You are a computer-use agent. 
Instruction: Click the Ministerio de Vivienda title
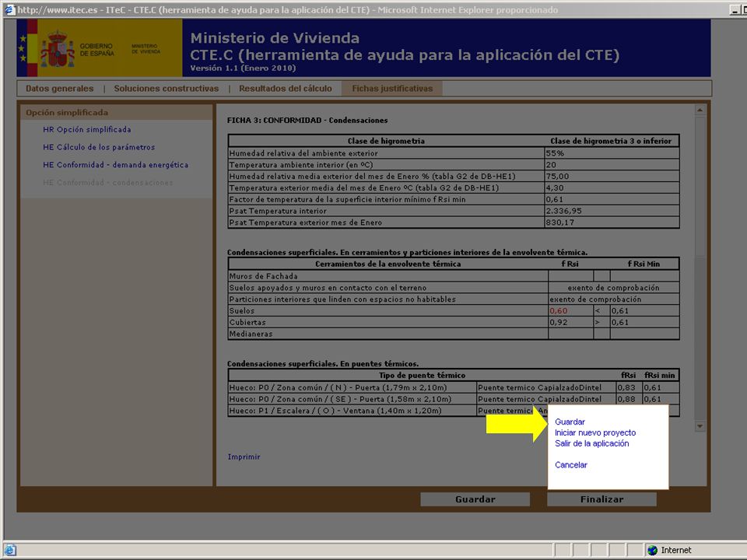coord(275,38)
